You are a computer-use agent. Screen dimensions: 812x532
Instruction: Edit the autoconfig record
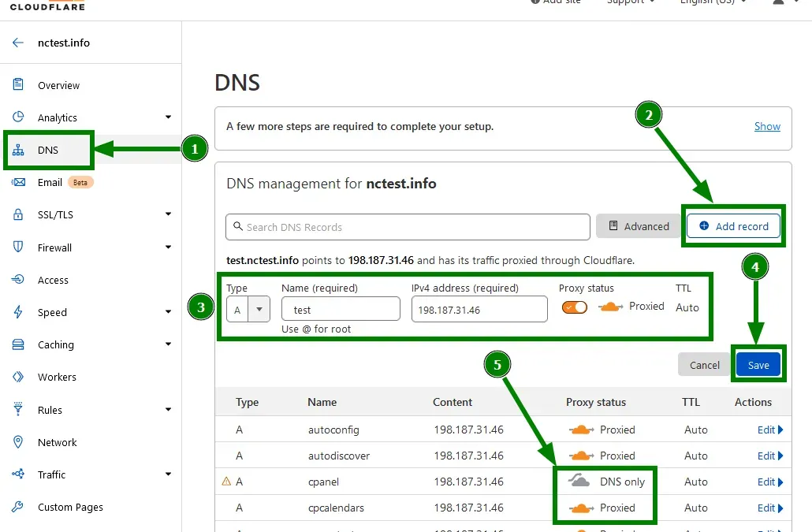tap(770, 430)
